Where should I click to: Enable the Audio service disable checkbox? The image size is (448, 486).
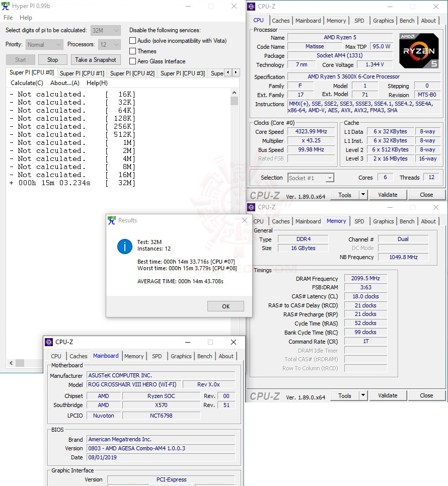pyautogui.click(x=133, y=41)
